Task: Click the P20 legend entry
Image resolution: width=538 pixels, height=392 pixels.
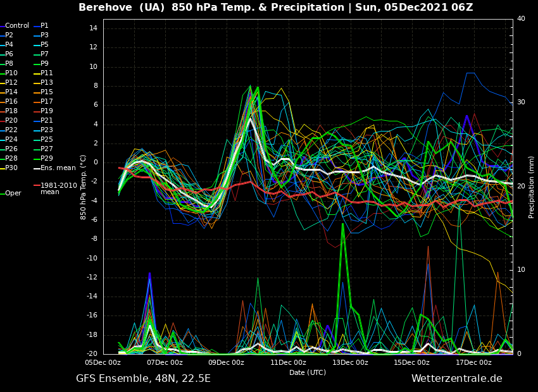Action: pos(12,121)
